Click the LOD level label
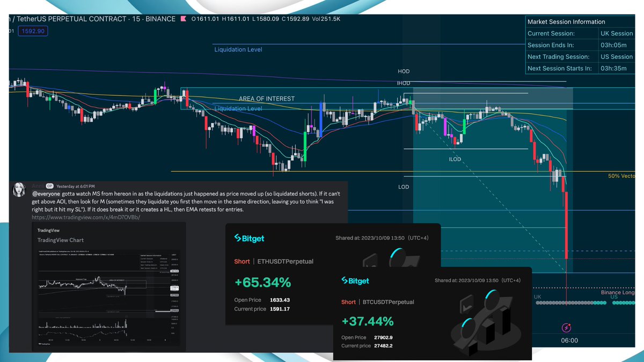644x362 pixels. (x=404, y=187)
